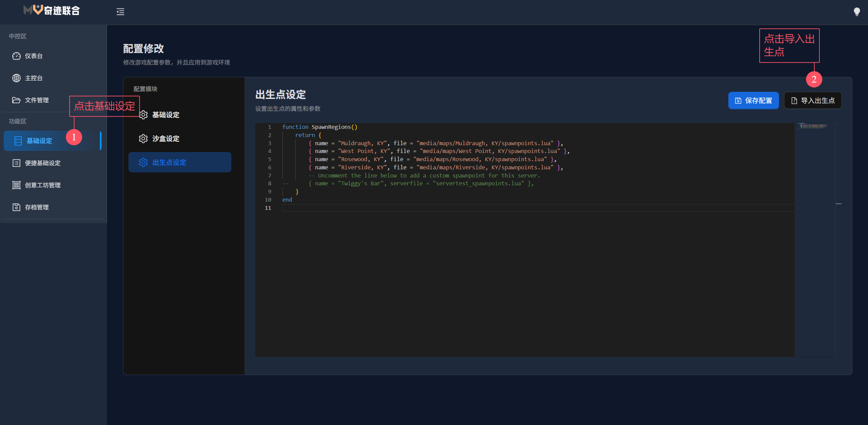Select 基础设定 in the 功能区 sidebar
868x425 pixels.
[39, 141]
